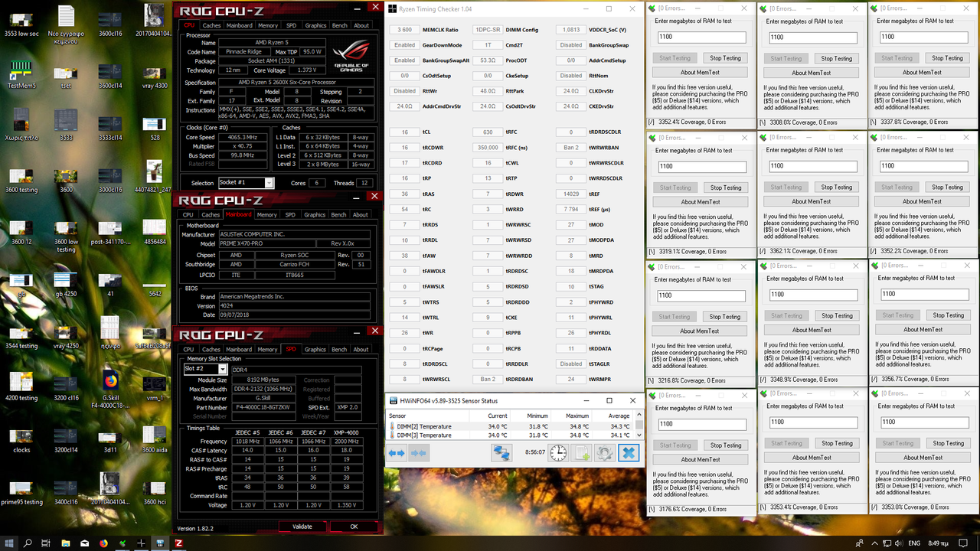Click HWiNFO blue X close sensors icon

(x=629, y=453)
